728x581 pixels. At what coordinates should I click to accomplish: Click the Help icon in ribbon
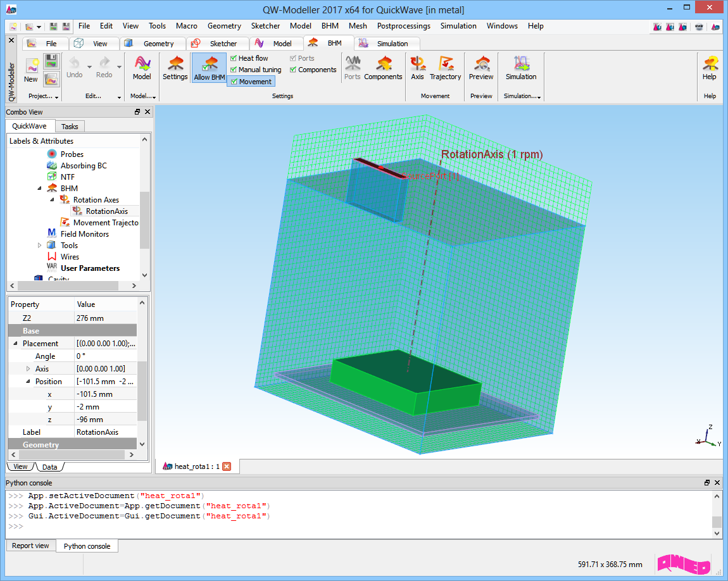point(710,63)
